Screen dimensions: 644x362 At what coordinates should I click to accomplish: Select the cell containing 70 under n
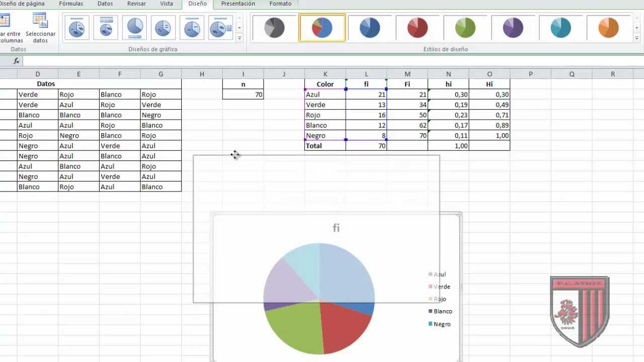pyautogui.click(x=243, y=95)
